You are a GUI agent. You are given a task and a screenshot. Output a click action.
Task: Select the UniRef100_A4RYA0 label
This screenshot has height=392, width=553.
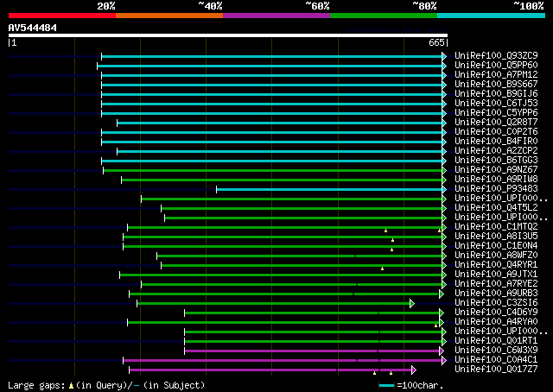point(496,322)
